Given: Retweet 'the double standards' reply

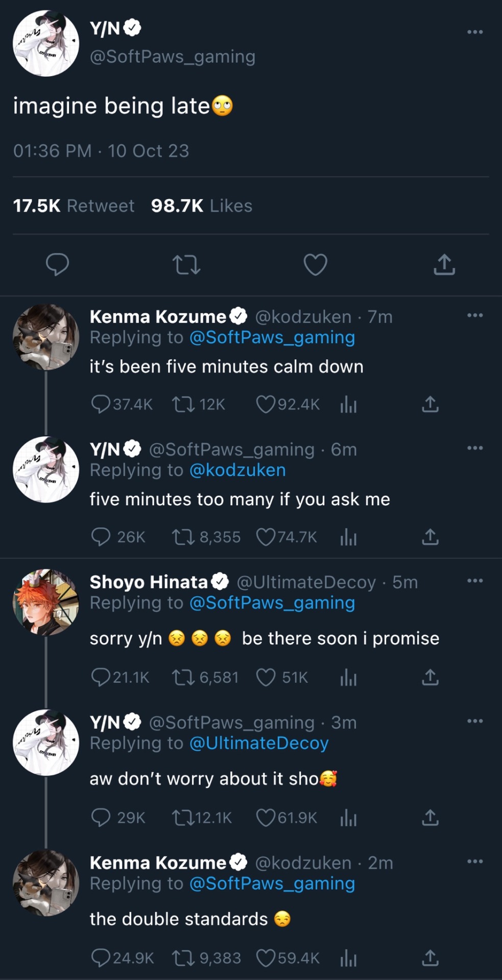Looking at the screenshot, I should tap(182, 958).
